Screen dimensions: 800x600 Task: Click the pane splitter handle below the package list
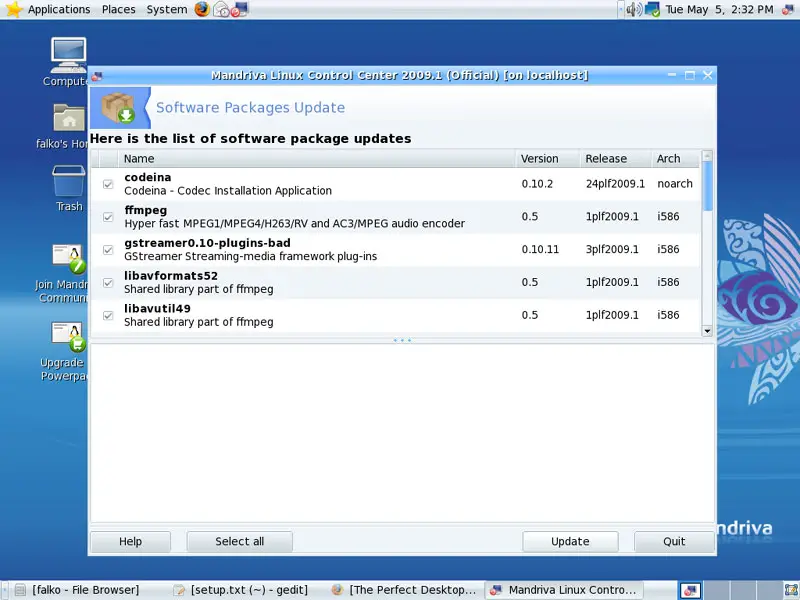click(x=403, y=340)
